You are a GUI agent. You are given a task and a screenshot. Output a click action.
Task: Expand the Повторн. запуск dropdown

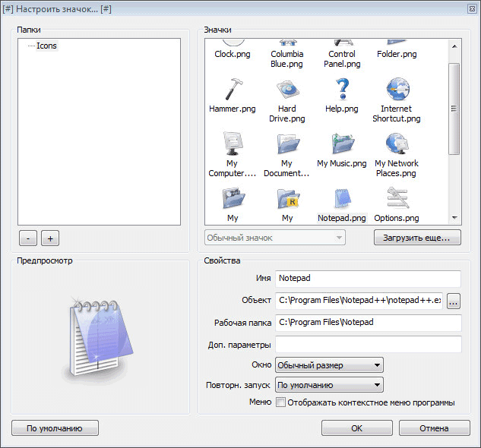329,384
